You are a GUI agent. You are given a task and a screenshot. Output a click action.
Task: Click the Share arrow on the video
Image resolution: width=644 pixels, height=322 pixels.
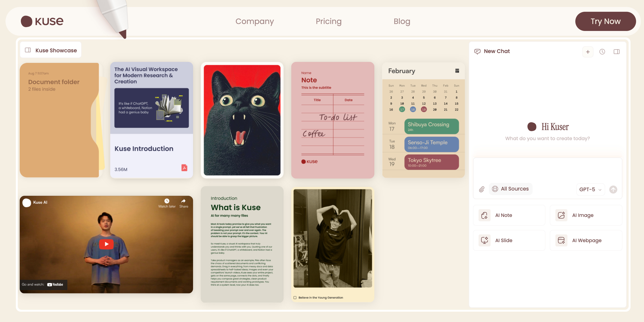(183, 201)
